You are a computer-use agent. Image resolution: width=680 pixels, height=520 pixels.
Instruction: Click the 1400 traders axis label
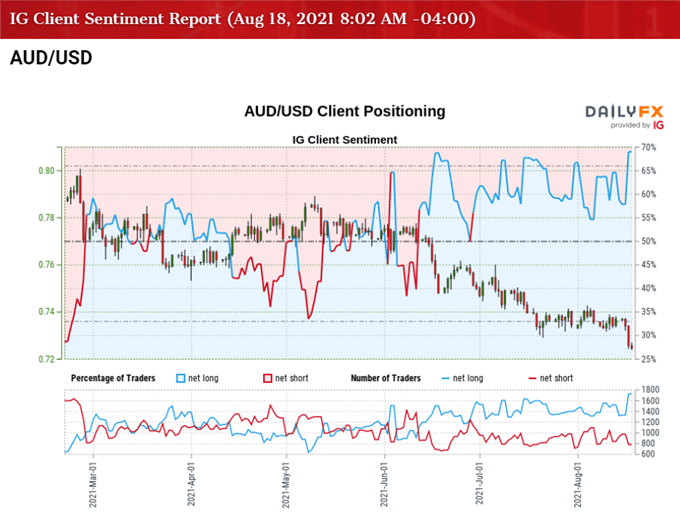[650, 411]
